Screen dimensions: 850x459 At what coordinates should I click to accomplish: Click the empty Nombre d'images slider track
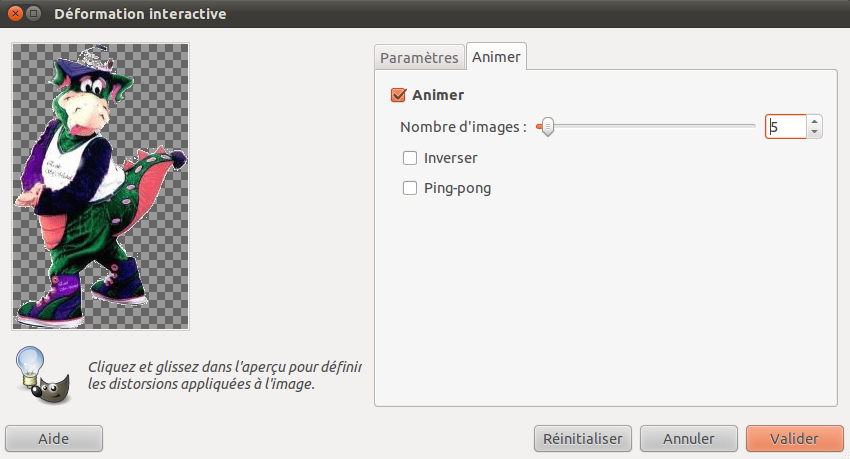(x=655, y=126)
